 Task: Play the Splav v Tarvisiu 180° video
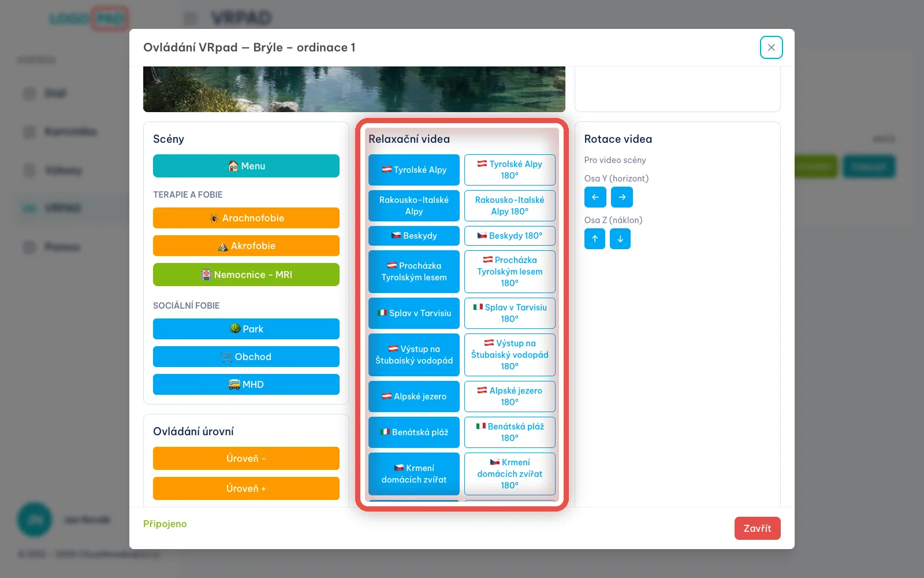510,313
